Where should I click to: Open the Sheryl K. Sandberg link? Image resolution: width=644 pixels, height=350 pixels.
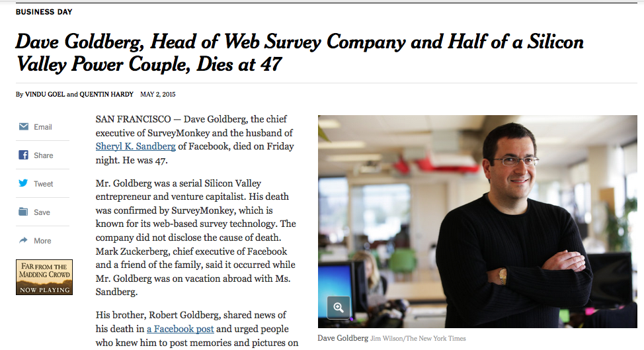[x=136, y=146]
